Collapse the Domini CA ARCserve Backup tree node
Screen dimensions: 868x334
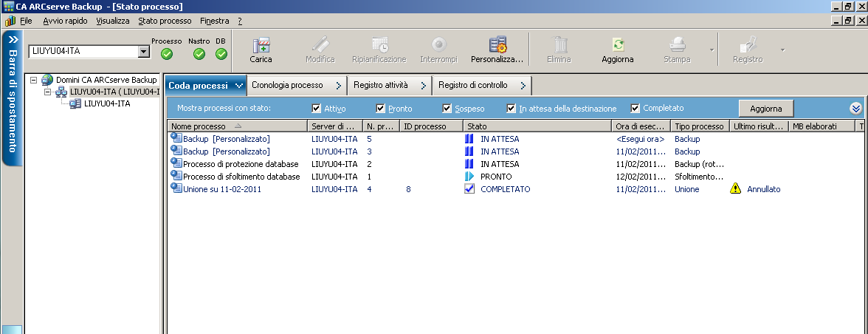point(34,80)
